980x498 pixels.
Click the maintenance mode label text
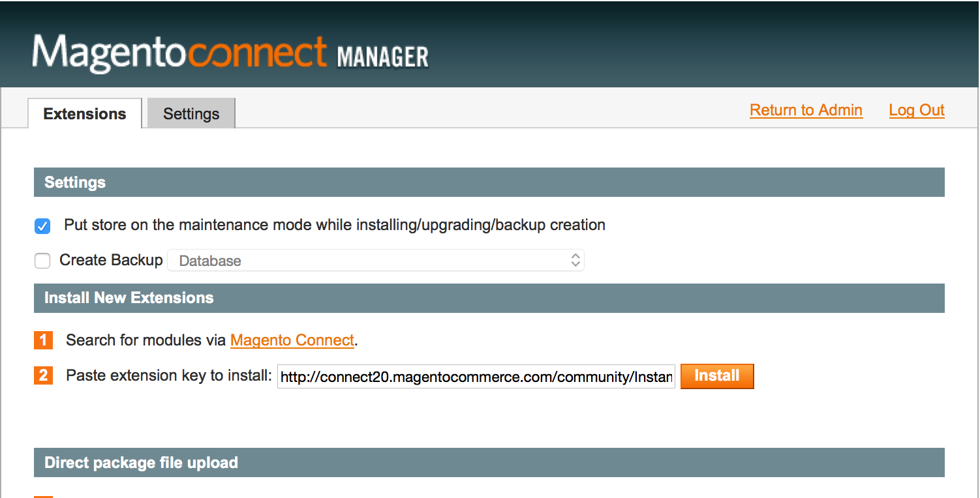pyautogui.click(x=335, y=225)
